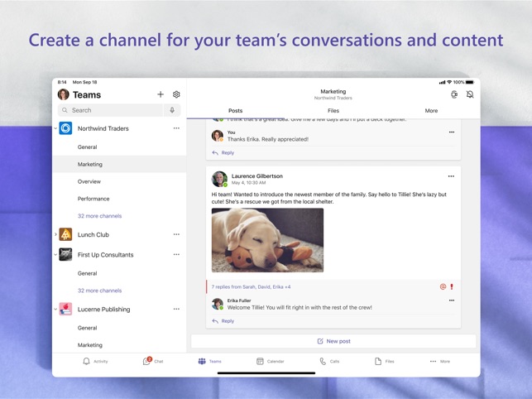Collapse the Lucerne Publishing team
The image size is (532, 399).
[55, 309]
